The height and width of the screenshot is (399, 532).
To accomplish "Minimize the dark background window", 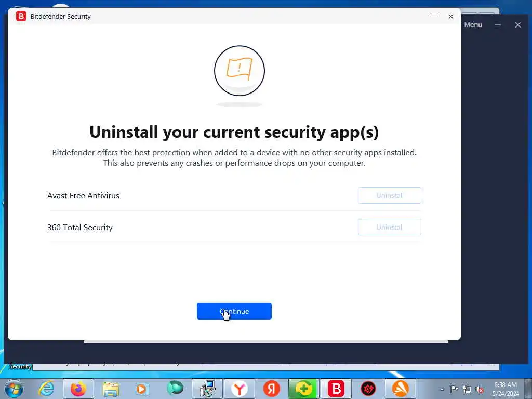I will [x=498, y=25].
